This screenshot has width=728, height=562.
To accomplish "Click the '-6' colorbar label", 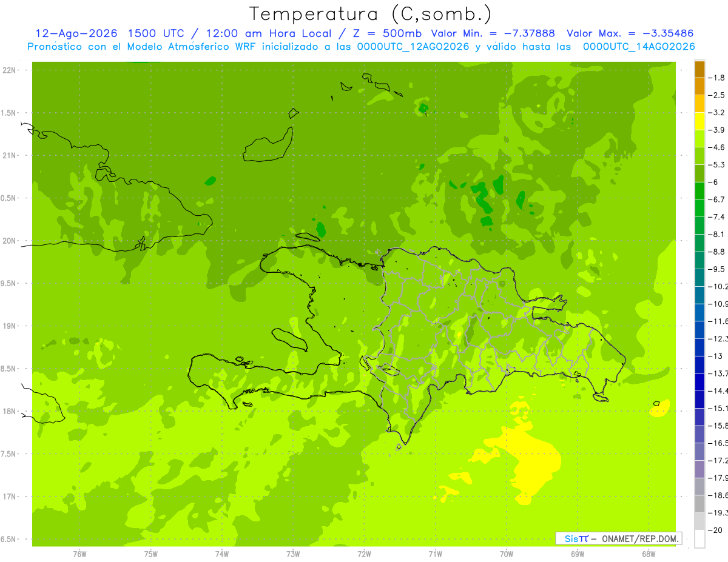I will coord(714,182).
